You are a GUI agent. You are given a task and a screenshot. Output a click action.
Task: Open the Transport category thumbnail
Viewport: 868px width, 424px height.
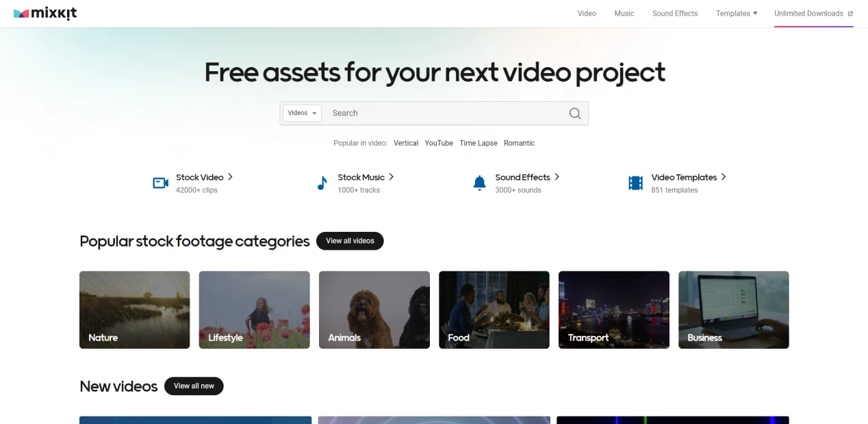point(614,310)
